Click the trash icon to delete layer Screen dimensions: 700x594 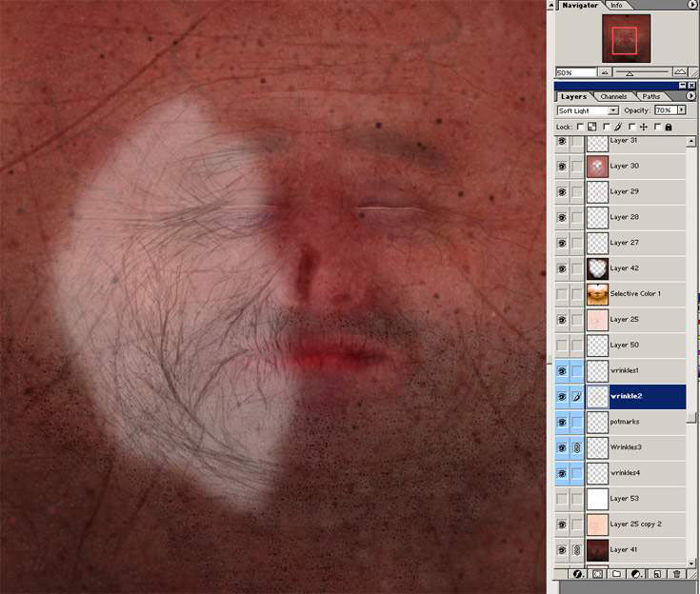point(676,575)
